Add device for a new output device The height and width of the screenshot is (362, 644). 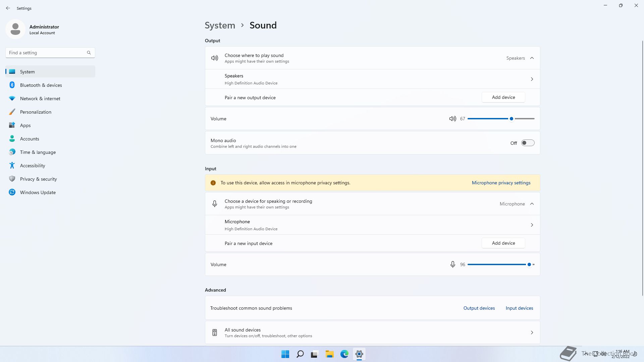click(x=503, y=97)
